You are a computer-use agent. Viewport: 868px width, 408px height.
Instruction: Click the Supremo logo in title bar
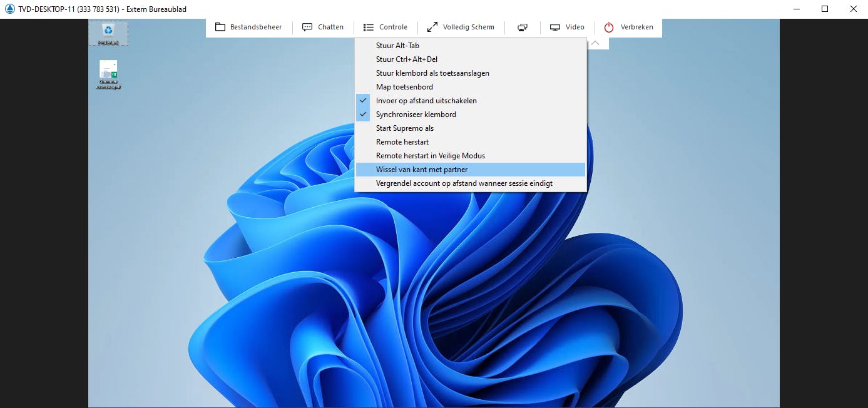coord(9,9)
